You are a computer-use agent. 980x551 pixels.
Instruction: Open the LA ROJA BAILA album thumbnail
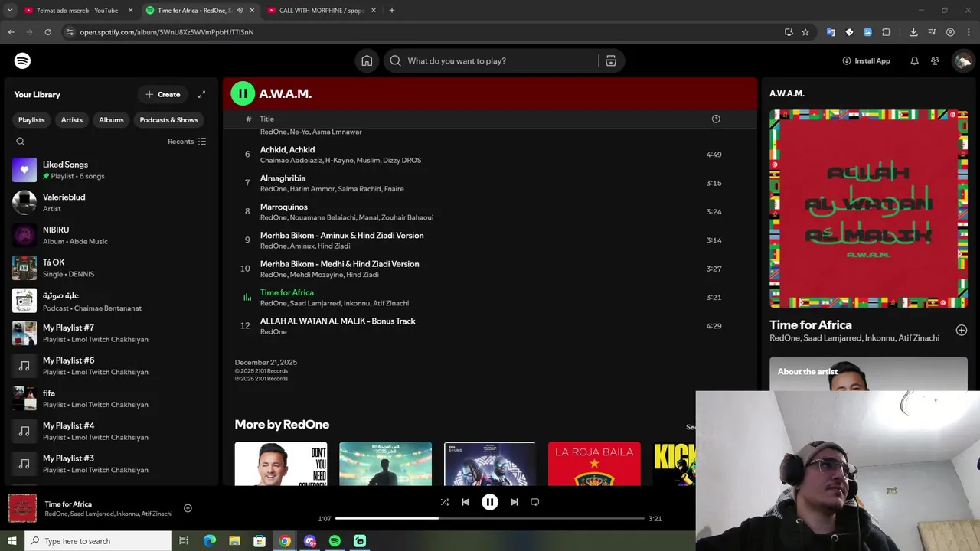point(594,464)
